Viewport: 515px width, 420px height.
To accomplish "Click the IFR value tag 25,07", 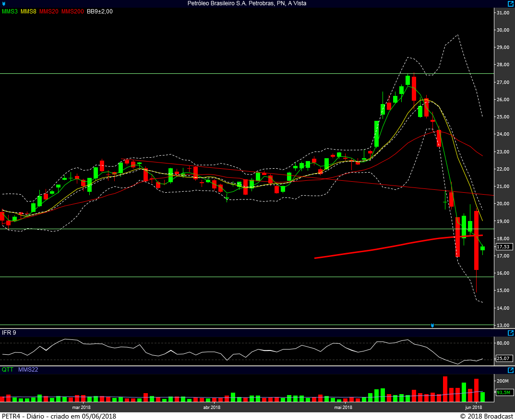I will click(x=504, y=358).
